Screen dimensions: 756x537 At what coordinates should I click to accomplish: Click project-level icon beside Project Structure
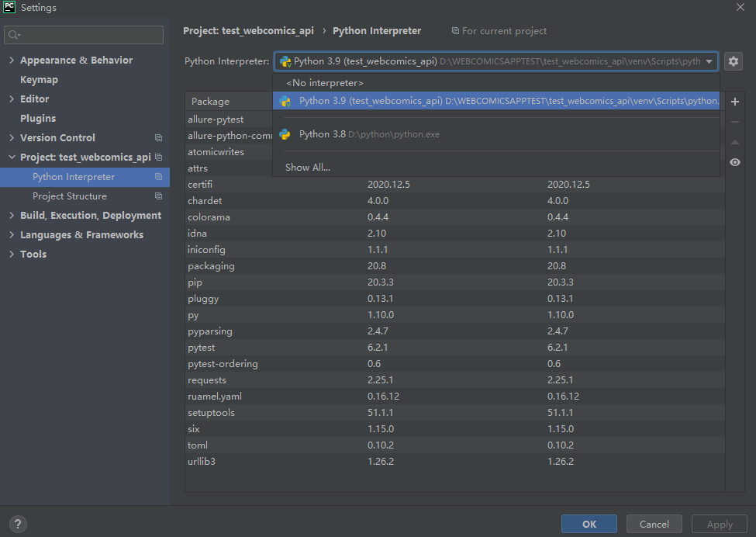158,196
